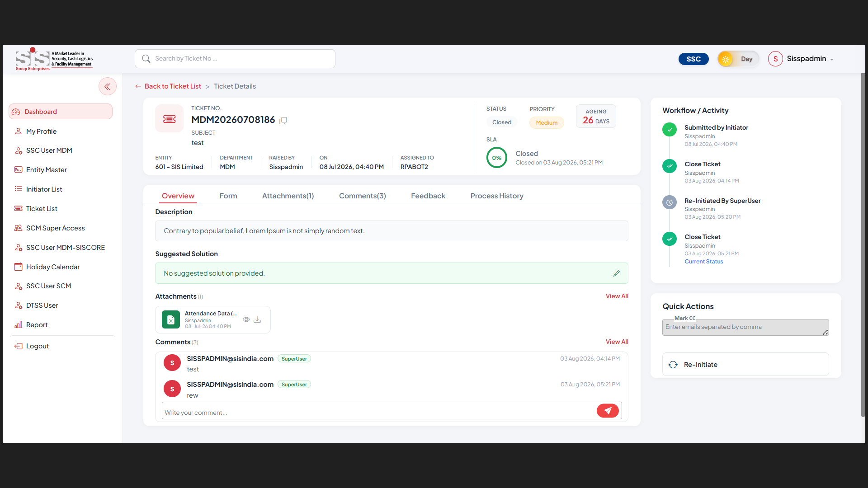Screen dimensions: 868x488
Task: Click the Medium priority badge
Action: [547, 123]
